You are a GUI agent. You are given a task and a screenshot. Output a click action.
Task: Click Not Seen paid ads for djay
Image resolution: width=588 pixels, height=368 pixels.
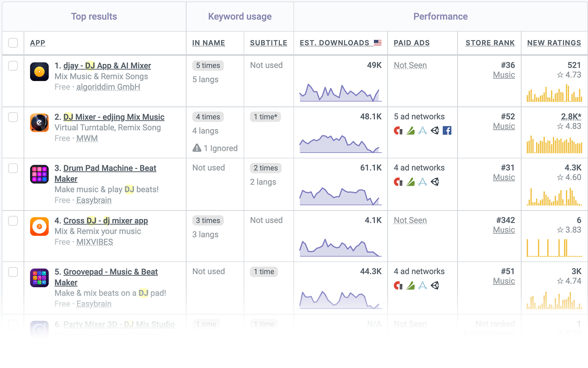[410, 65]
